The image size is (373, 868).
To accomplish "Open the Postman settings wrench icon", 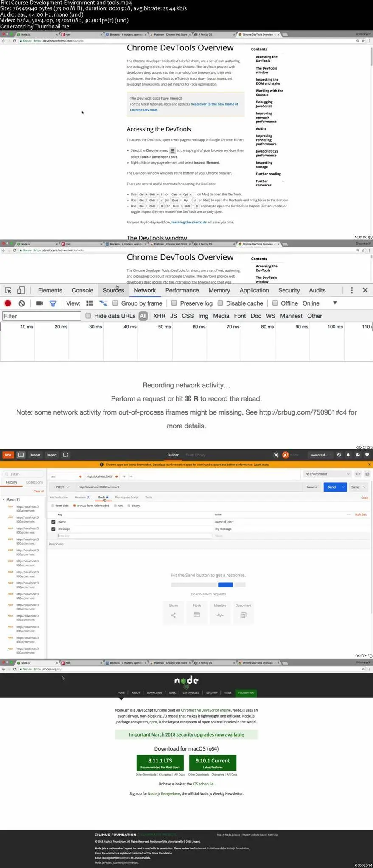I will [x=358, y=455].
